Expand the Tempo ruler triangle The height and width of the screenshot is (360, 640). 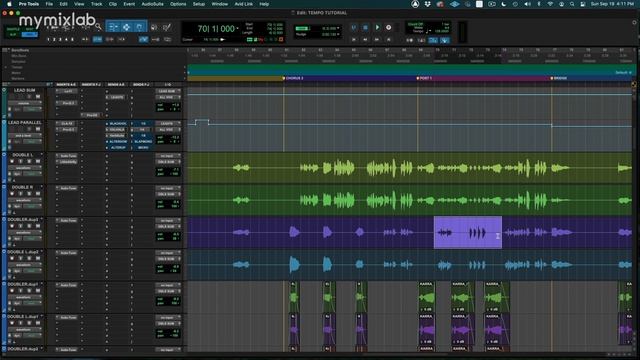(6, 67)
